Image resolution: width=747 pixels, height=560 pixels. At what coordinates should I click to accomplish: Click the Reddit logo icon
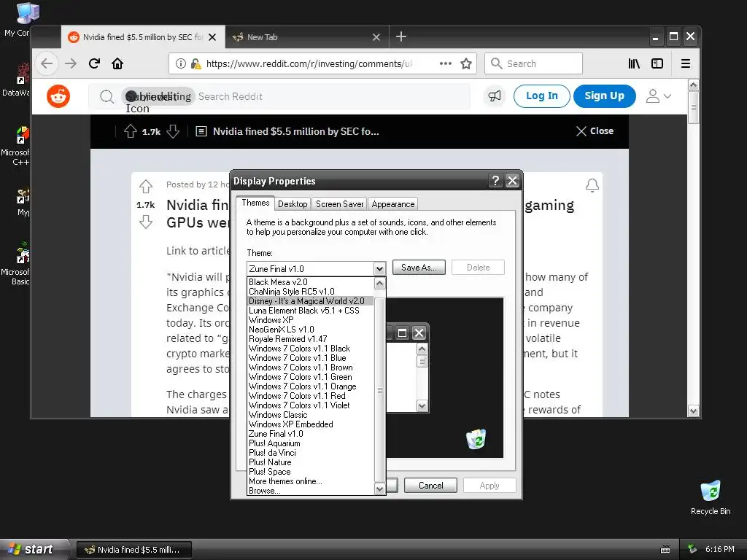click(x=58, y=96)
